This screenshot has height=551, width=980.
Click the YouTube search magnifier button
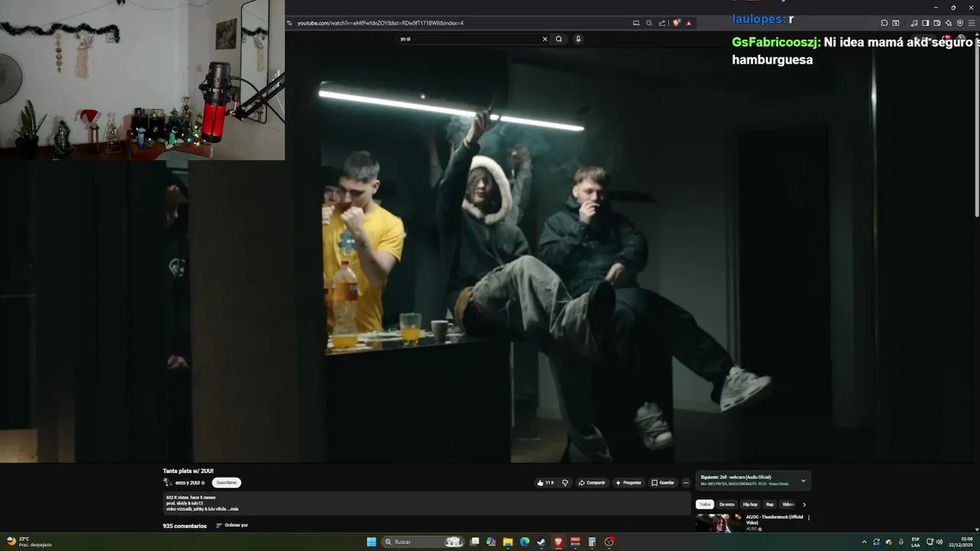559,39
